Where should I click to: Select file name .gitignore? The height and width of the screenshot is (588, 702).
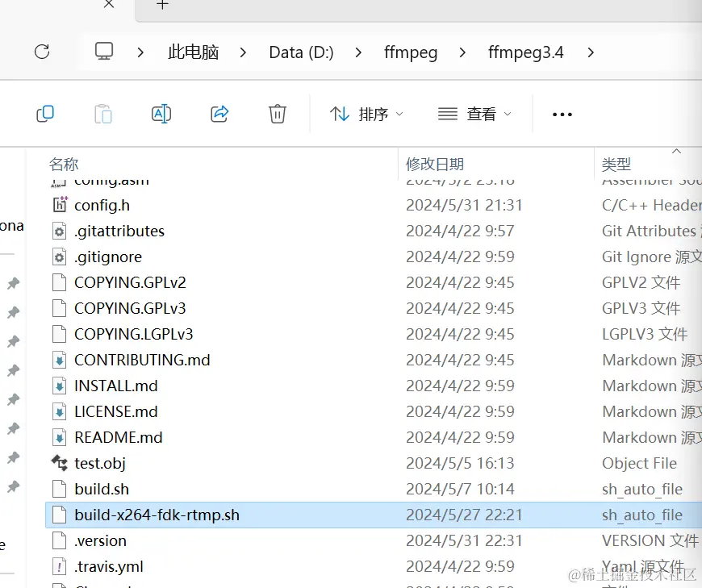(108, 257)
